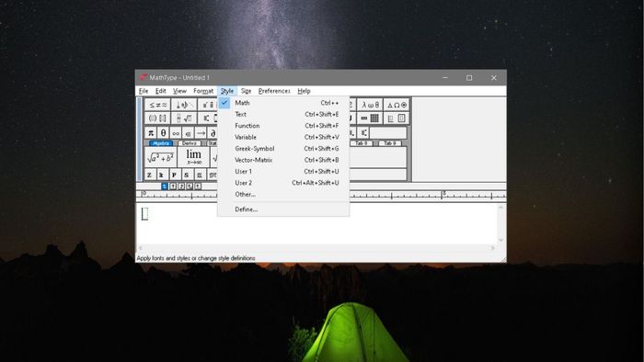The width and height of the screenshot is (644, 362).
Task: Insert the theta symbol from small bar
Action: [164, 133]
